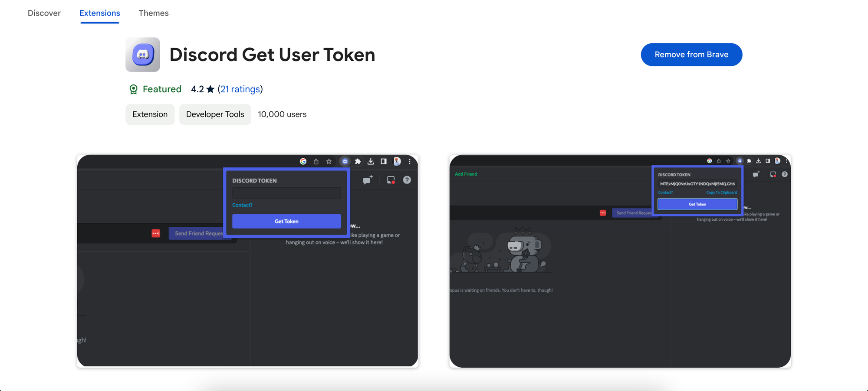868x391 pixels.
Task: Click the Featured badge icon
Action: pos(134,89)
